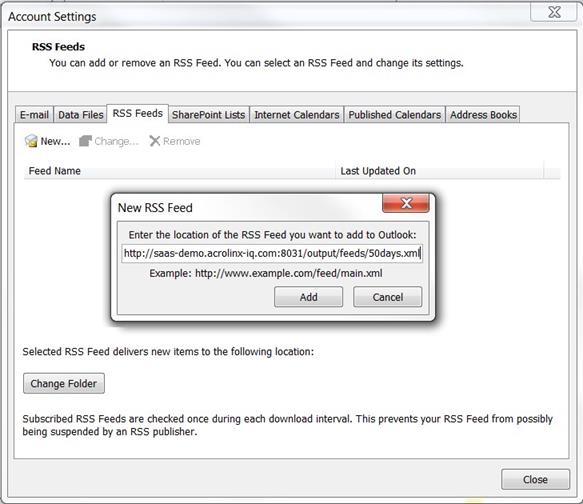Click Add to subscribe to feed
This screenshot has width=583, height=504.
coord(309,297)
